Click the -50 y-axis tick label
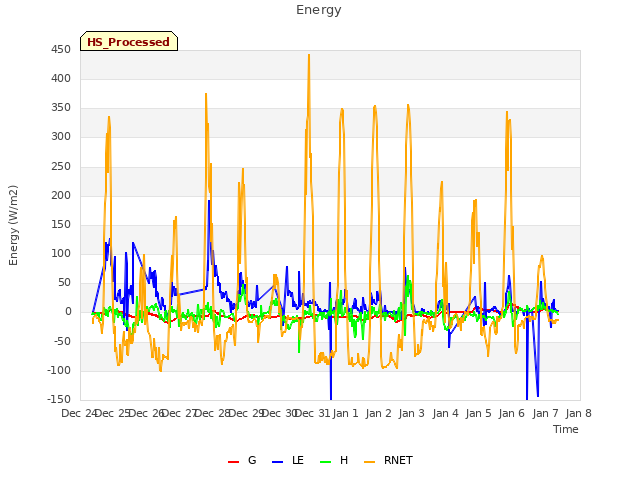Screen dimensions: 640x480 point(62,341)
